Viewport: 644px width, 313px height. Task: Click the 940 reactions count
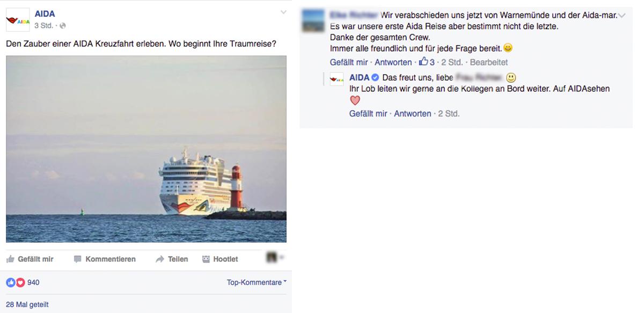[x=33, y=282]
